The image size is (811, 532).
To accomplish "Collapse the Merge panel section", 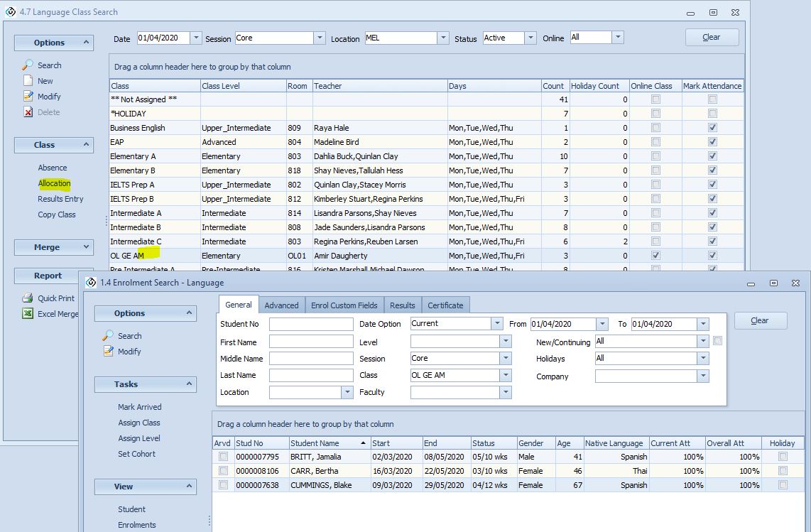I will tap(87, 247).
